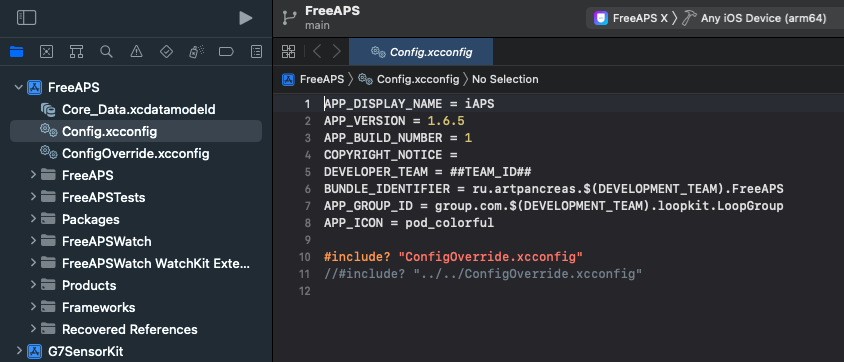This screenshot has height=362, width=844.
Task: Expand the FreeAPS folder
Action: [33, 175]
